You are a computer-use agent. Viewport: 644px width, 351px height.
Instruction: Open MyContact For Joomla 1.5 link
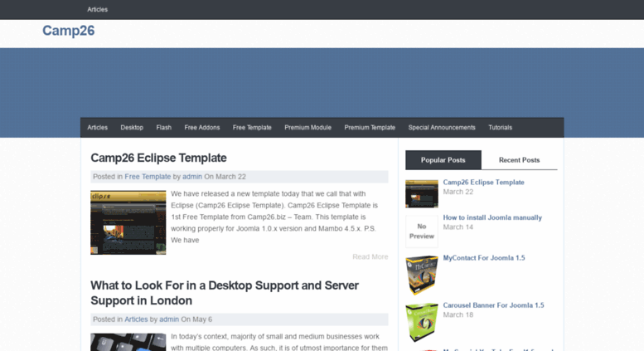[484, 258]
